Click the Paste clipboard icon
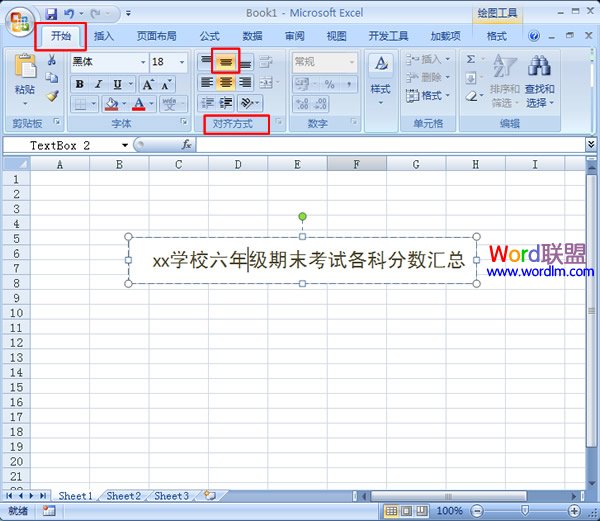 pos(25,67)
